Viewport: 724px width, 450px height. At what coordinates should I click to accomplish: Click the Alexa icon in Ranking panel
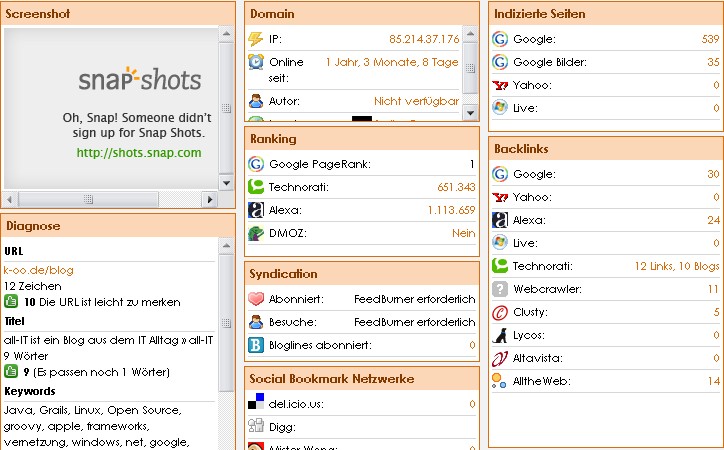(256, 210)
